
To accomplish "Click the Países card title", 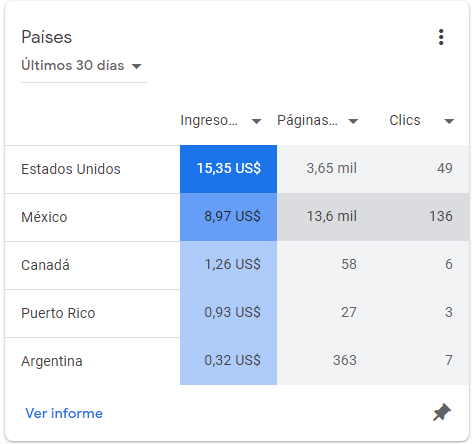I will (47, 37).
